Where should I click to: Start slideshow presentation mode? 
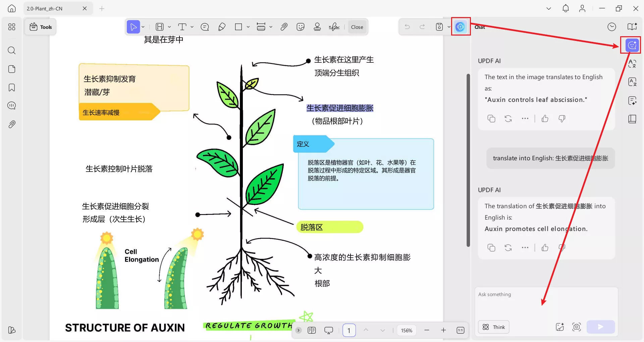pos(328,330)
